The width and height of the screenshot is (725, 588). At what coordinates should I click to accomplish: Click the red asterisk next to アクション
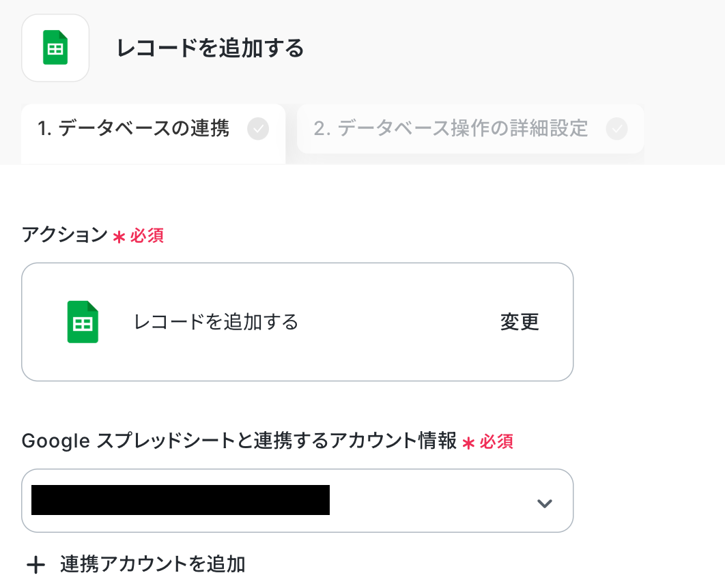tap(119, 237)
